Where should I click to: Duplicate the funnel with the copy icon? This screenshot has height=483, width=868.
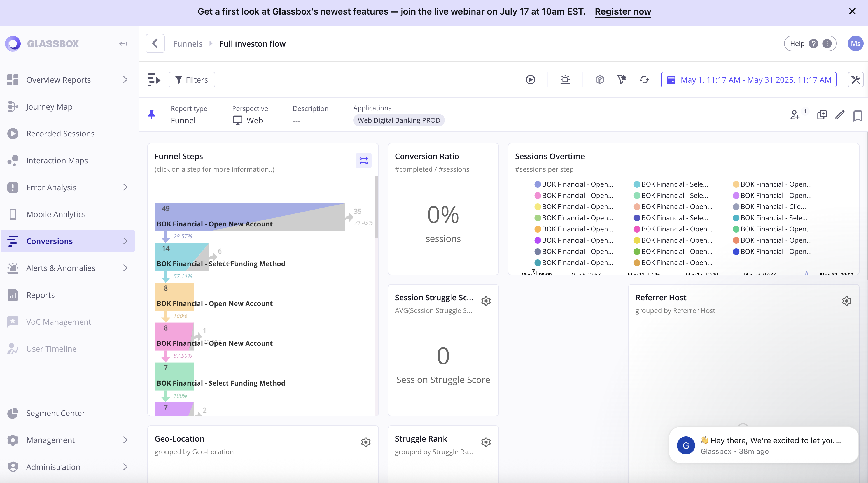pyautogui.click(x=822, y=115)
